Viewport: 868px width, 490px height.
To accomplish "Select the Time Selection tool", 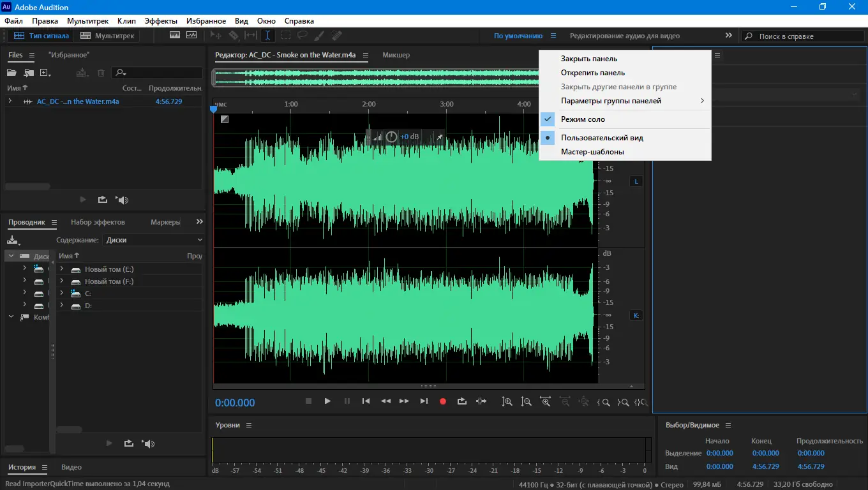I will pyautogui.click(x=267, y=36).
